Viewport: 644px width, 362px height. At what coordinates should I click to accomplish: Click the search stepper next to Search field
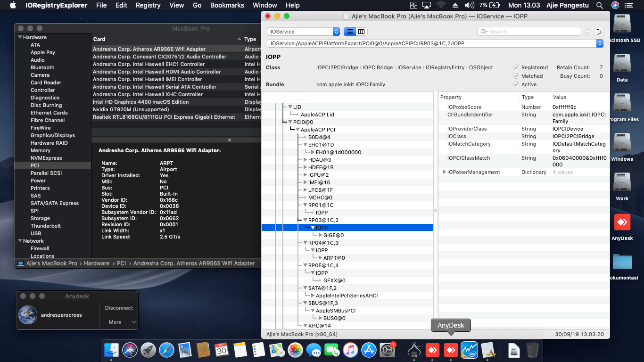[587, 32]
